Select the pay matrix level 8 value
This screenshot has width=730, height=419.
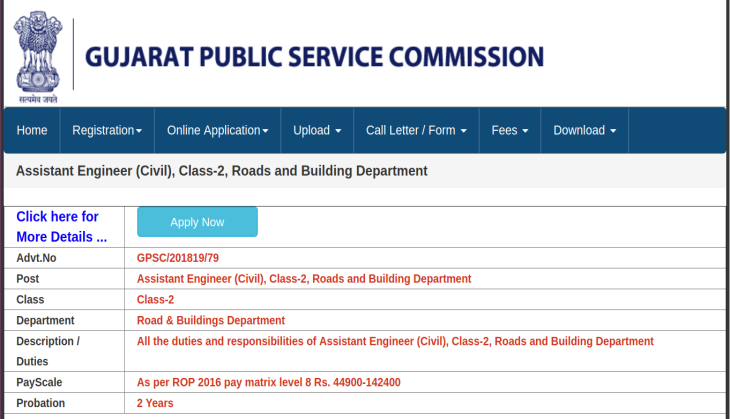(269, 382)
